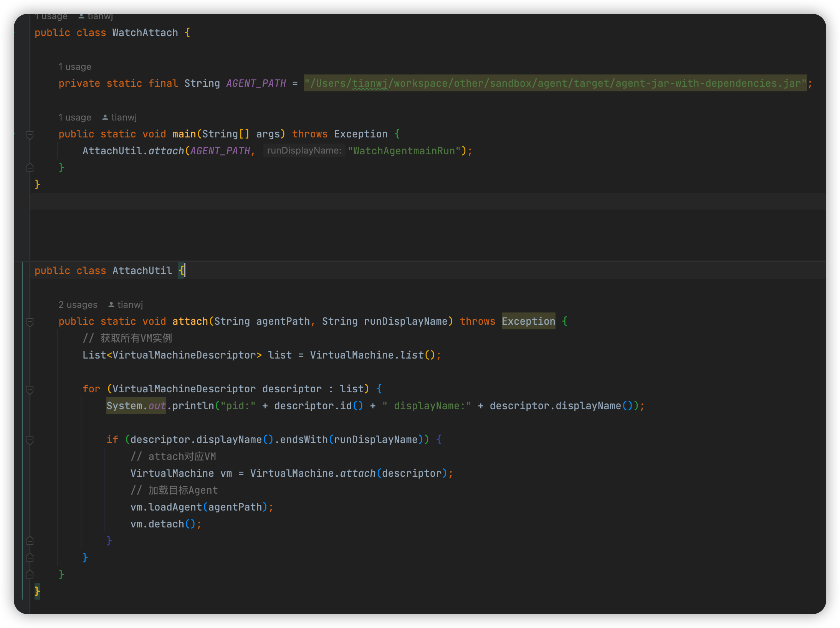Open '1 usage' hint above main method
This screenshot has width=840, height=628.
(75, 117)
